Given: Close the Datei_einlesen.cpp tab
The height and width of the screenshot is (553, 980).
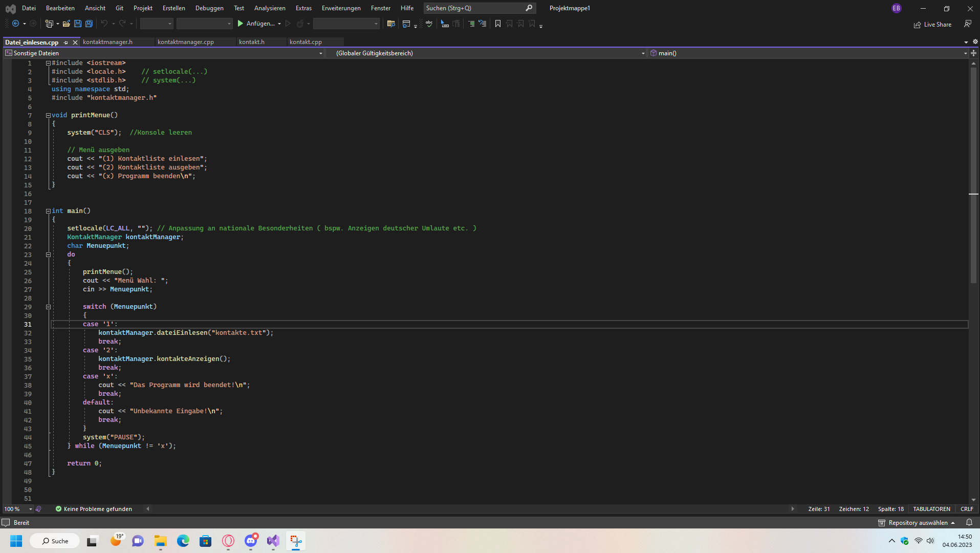Looking at the screenshot, I should 75,42.
